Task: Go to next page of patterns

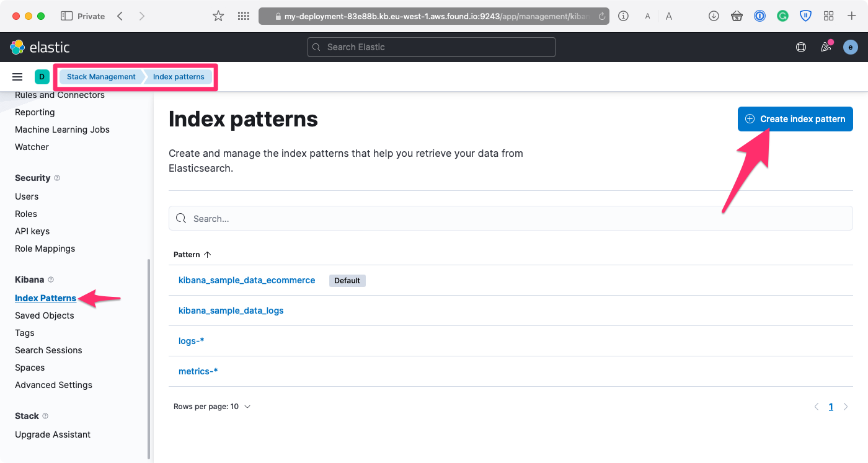Action: 845,407
